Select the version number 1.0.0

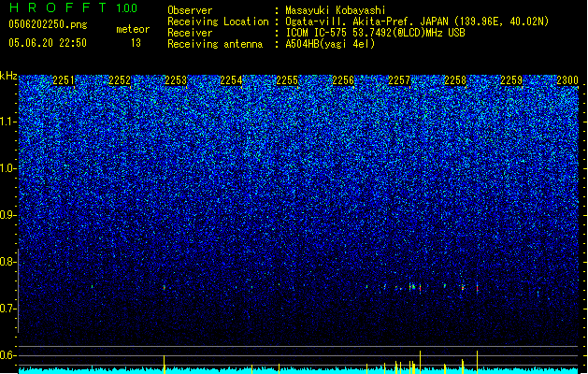(127, 8)
